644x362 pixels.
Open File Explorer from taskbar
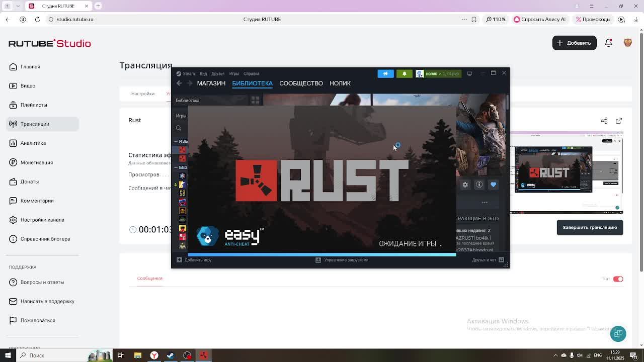[137, 355]
